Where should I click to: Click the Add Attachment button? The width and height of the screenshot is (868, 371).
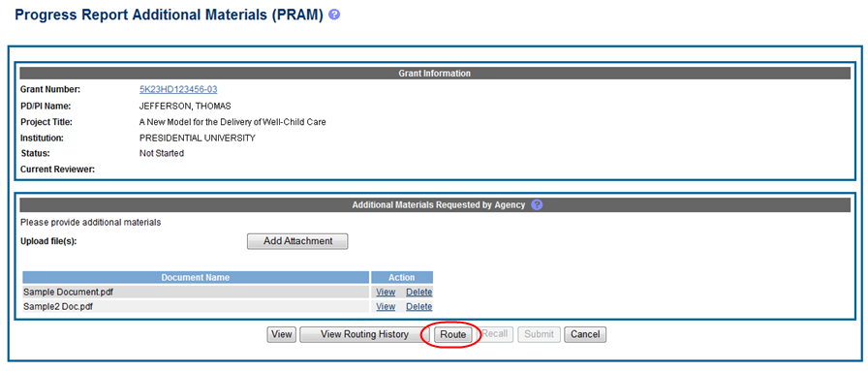pyautogui.click(x=297, y=241)
